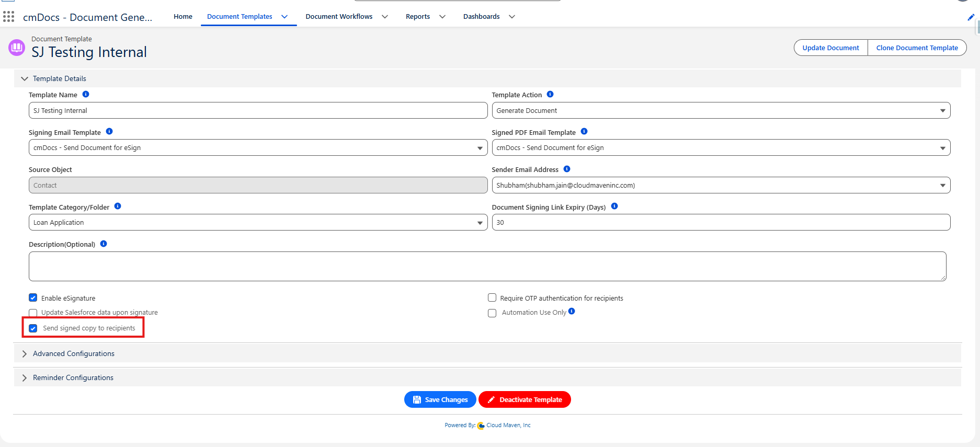Click the Cloud Maven logo icon in footer
The width and height of the screenshot is (980, 447).
click(x=481, y=426)
